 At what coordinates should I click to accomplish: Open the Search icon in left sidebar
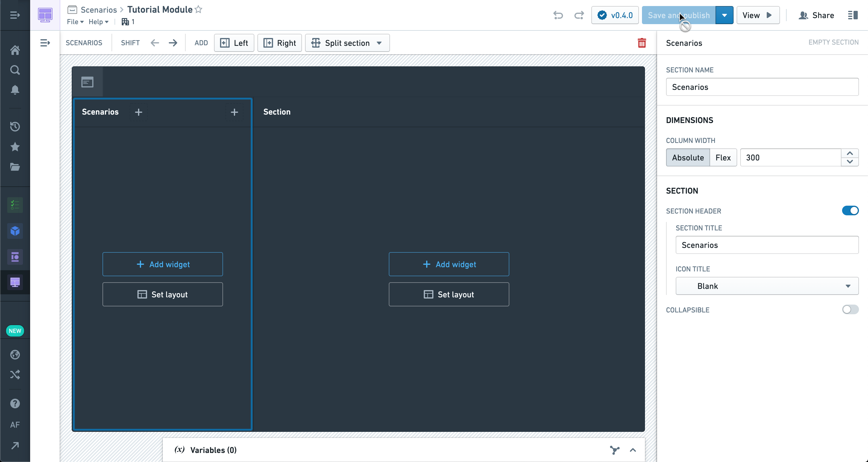click(x=15, y=70)
